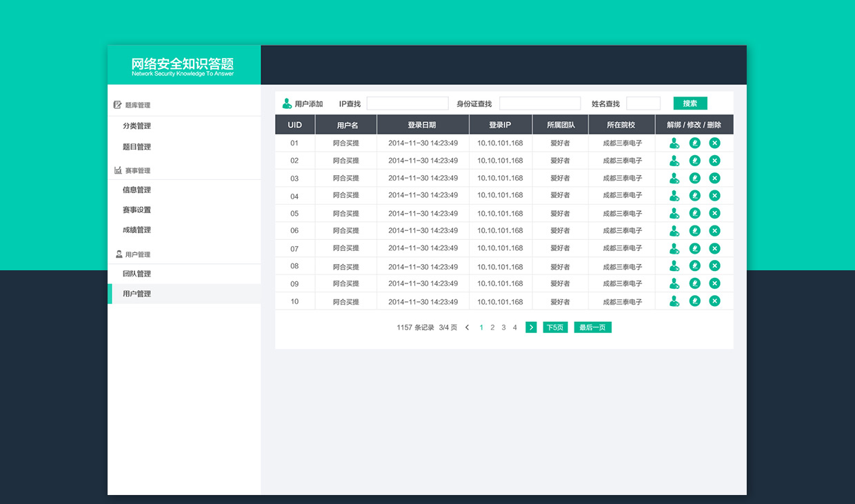Go to page 3 in pagination
This screenshot has height=504, width=855.
[503, 327]
